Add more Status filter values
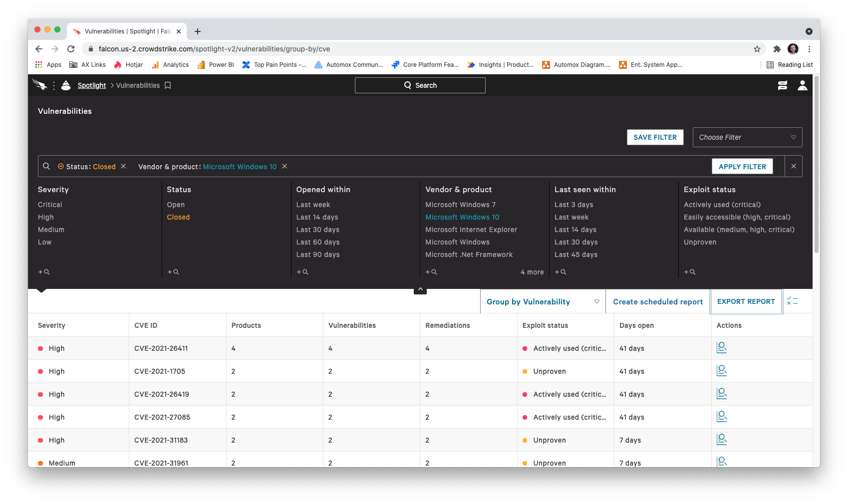The image size is (848, 504). [173, 272]
